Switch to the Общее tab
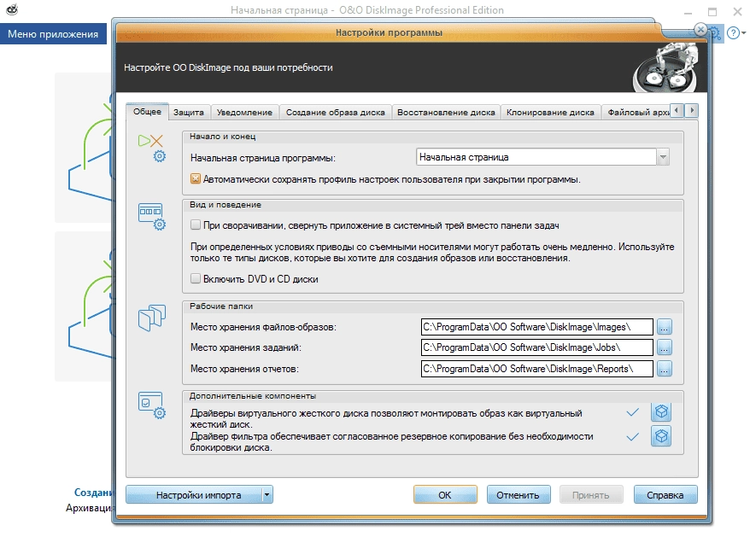750x560 pixels. tap(147, 111)
